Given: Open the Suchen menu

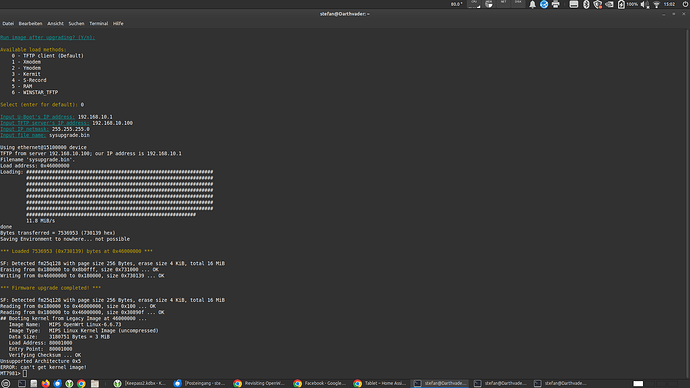Looking at the screenshot, I should point(76,24).
